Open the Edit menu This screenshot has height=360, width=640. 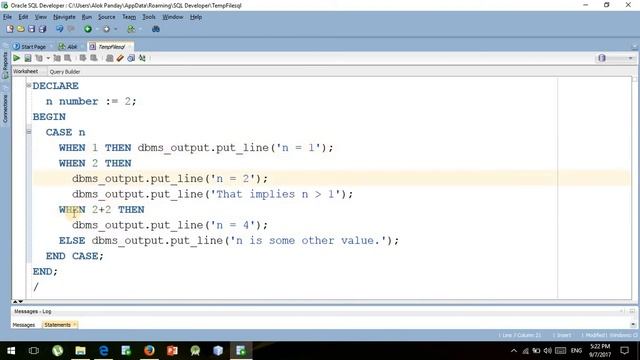pyautogui.click(x=23, y=17)
